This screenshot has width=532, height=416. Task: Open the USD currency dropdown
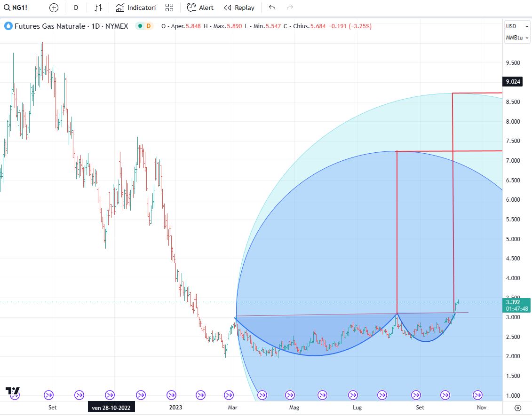tap(517, 26)
